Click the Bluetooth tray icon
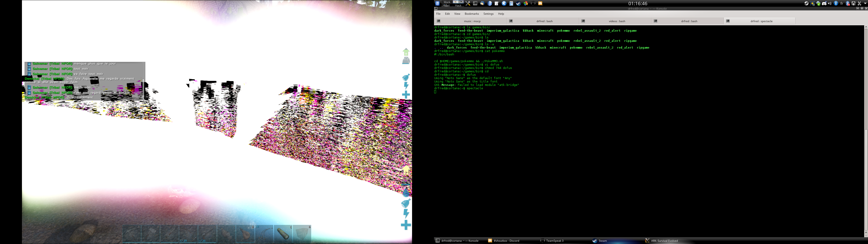868x244 pixels. click(848, 3)
